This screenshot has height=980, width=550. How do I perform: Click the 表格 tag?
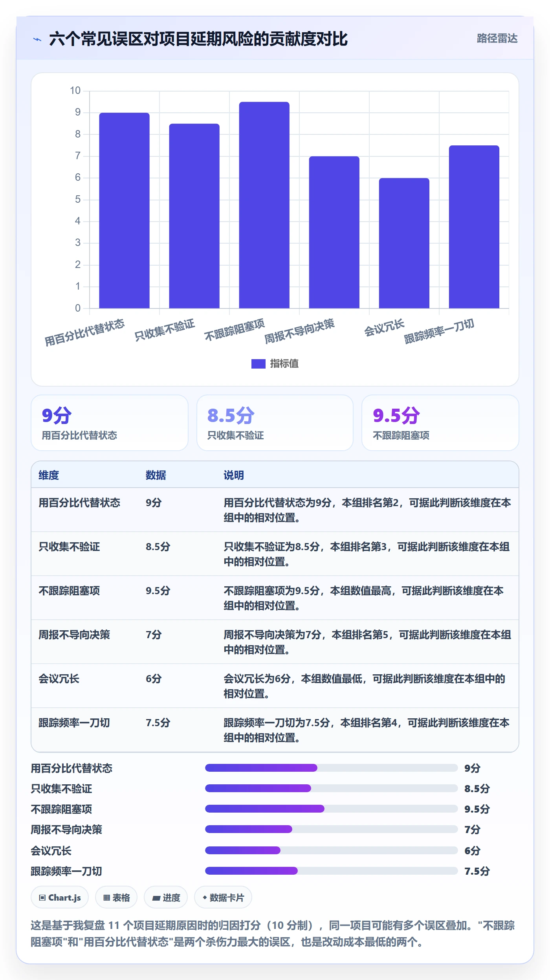(116, 897)
